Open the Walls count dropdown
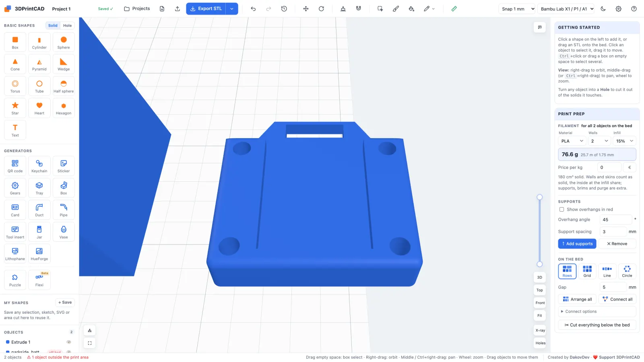 point(599,141)
